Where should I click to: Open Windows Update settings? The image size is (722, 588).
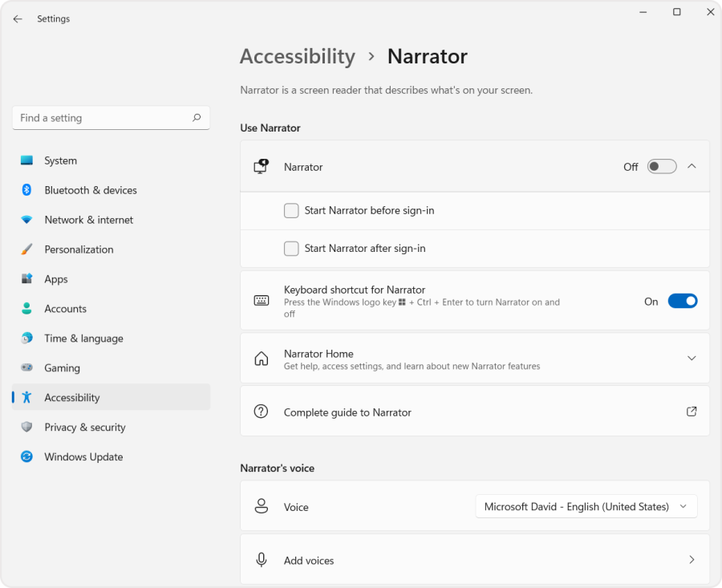(x=83, y=456)
